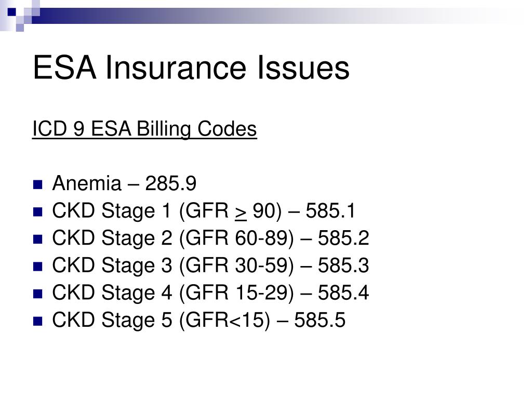Viewport: 532px width, 399px height.
Task: Select the CKD Stage 3 (GFR 30-59) line
Action: pos(210,265)
